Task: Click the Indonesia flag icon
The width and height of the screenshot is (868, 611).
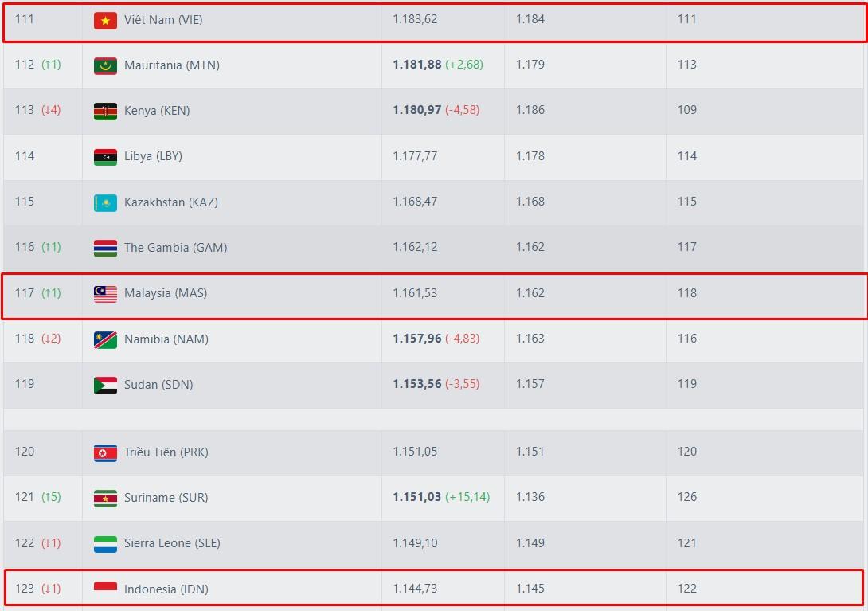Action: coord(105,589)
